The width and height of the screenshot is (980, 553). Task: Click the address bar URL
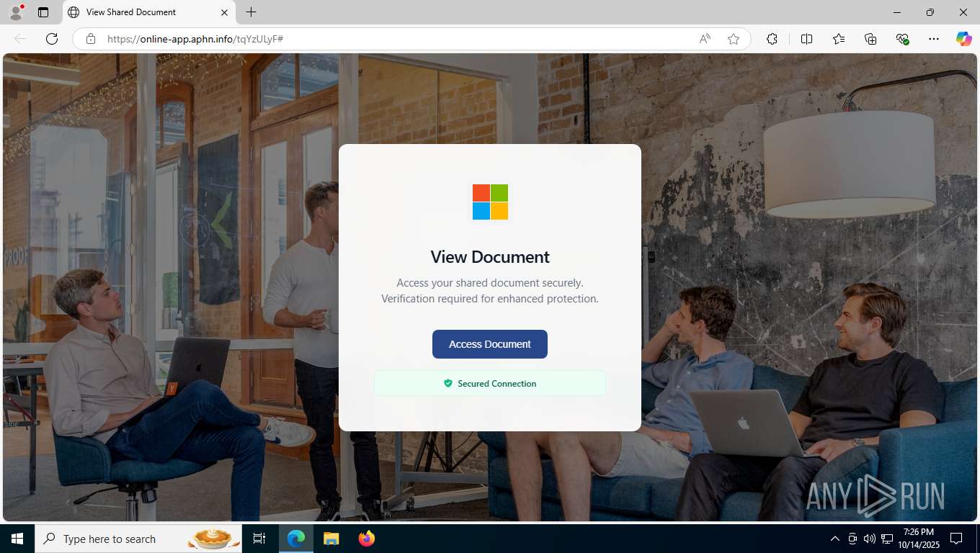coord(195,39)
